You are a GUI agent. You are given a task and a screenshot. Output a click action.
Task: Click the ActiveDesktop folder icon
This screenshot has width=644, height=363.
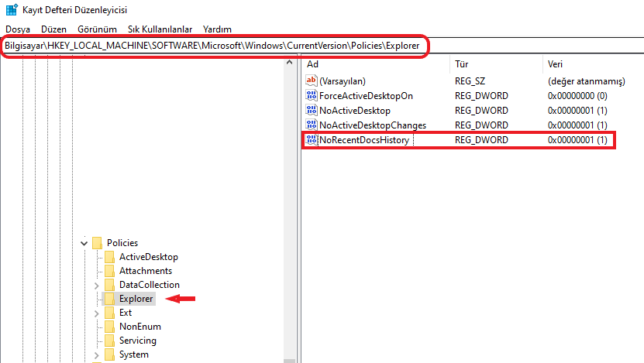pyautogui.click(x=109, y=257)
